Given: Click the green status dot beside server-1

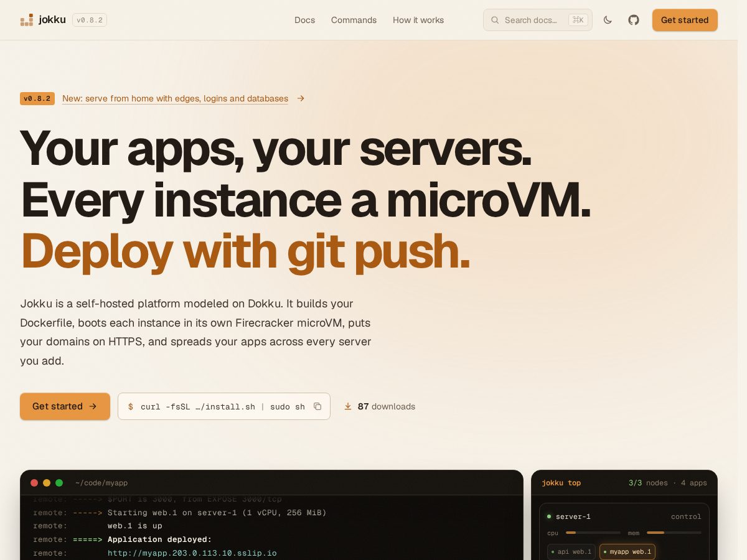Looking at the screenshot, I should pyautogui.click(x=549, y=516).
